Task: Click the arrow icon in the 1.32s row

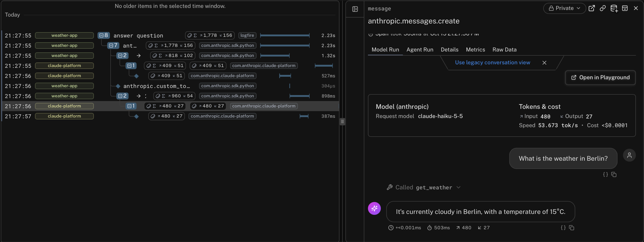Action: click(138, 56)
